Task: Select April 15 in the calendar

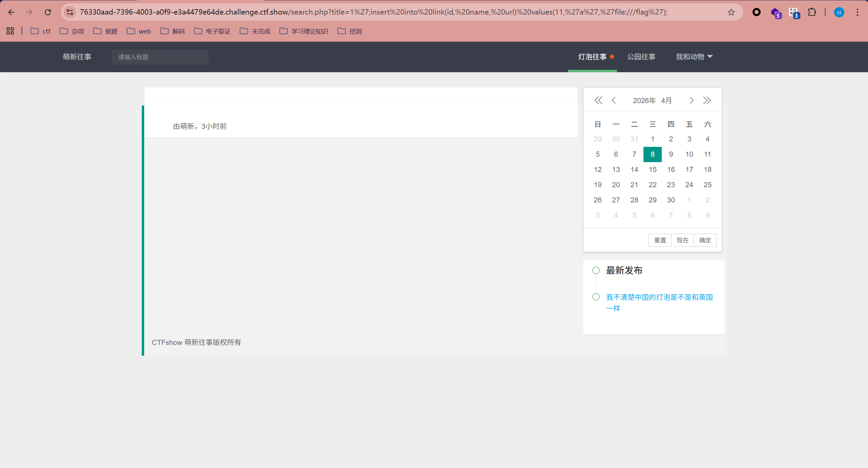Action: coord(652,170)
